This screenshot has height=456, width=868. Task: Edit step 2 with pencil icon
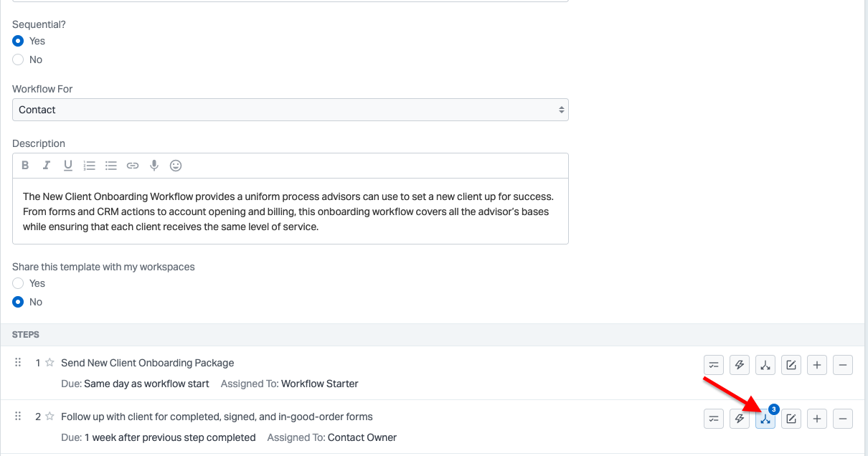pyautogui.click(x=791, y=419)
